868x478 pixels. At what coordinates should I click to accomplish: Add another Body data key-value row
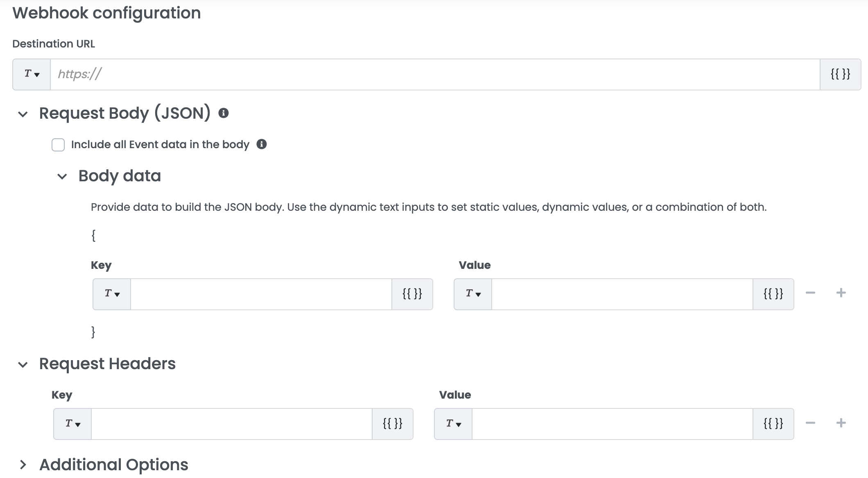(x=841, y=293)
